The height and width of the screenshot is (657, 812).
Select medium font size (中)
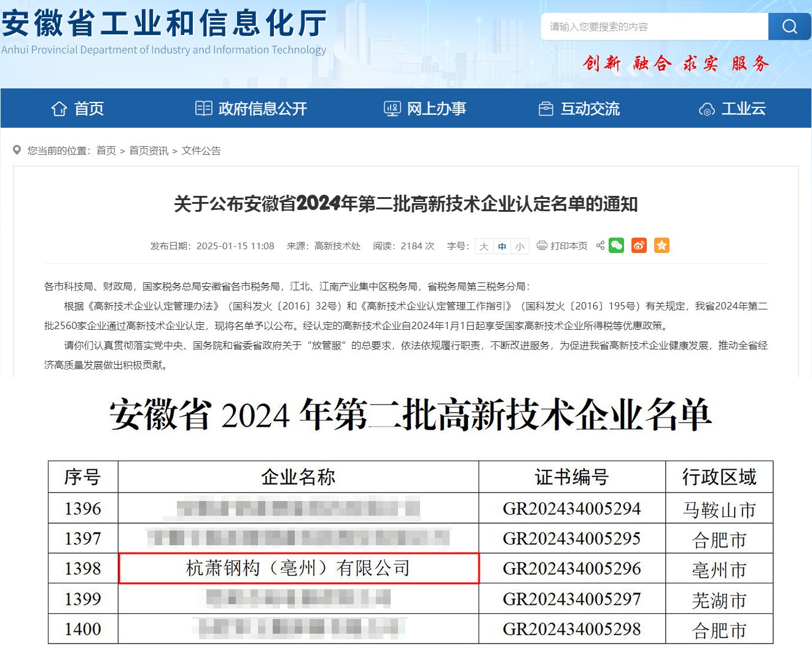502,246
